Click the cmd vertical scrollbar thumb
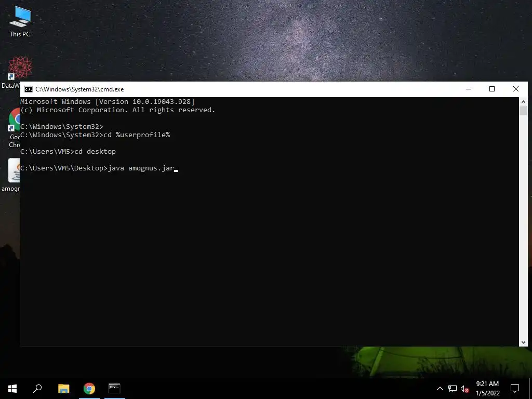532x399 pixels. [x=523, y=111]
